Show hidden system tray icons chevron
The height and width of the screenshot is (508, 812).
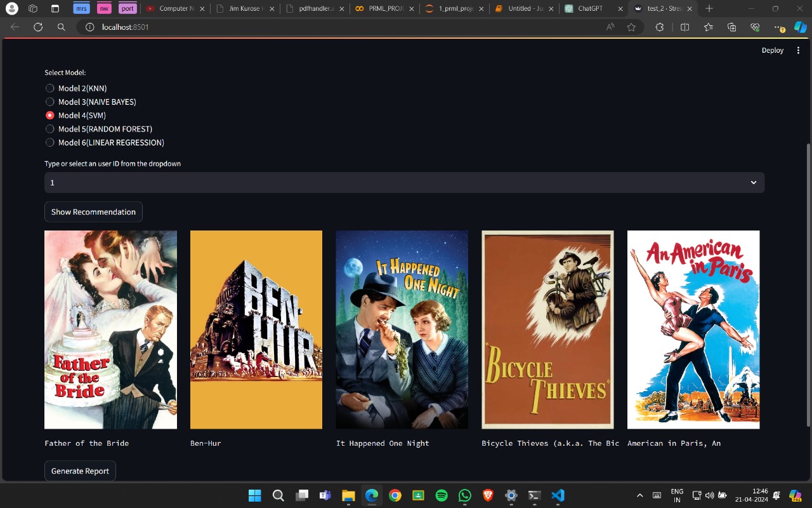[x=639, y=495]
